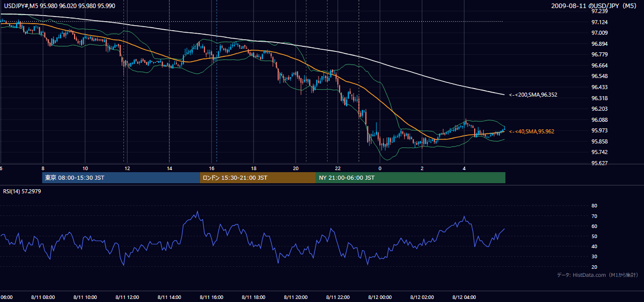The height and width of the screenshot is (302, 644).
Task: Click price level 95.858 on the axis
Action: pos(599,141)
